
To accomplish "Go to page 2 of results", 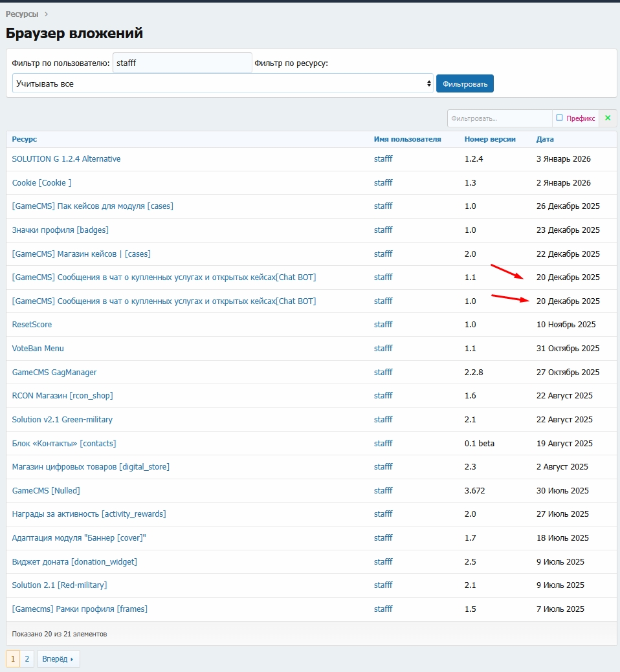I will coord(27,659).
